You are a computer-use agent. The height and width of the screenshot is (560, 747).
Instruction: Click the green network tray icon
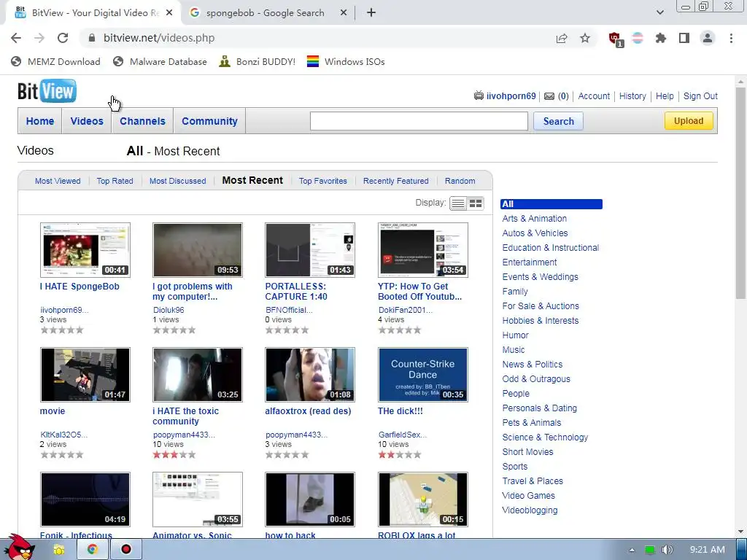[x=650, y=550]
